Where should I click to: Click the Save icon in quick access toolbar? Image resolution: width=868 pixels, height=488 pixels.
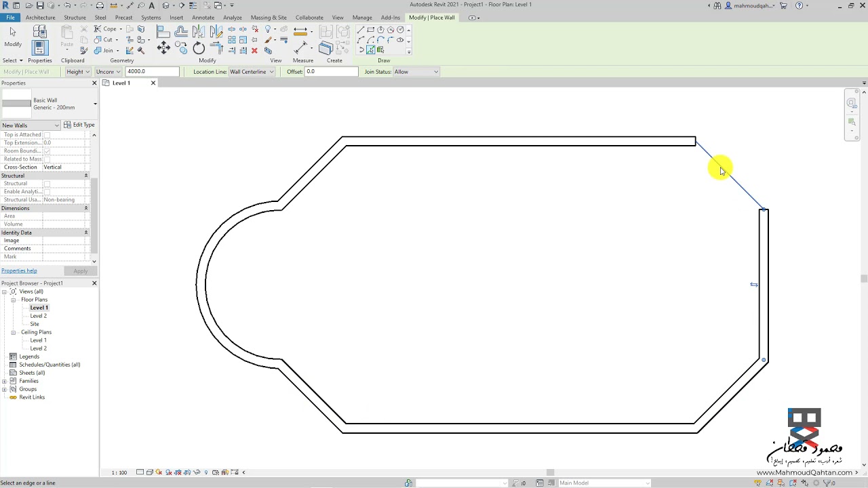pos(40,5)
